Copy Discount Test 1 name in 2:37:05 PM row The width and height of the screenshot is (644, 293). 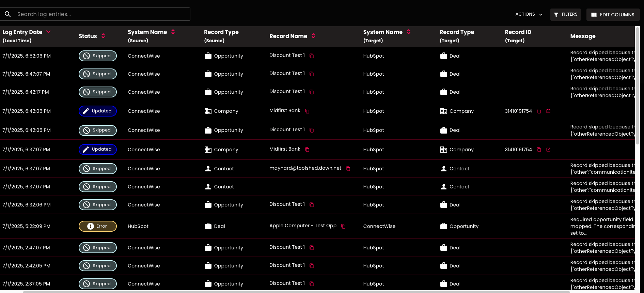click(x=312, y=284)
